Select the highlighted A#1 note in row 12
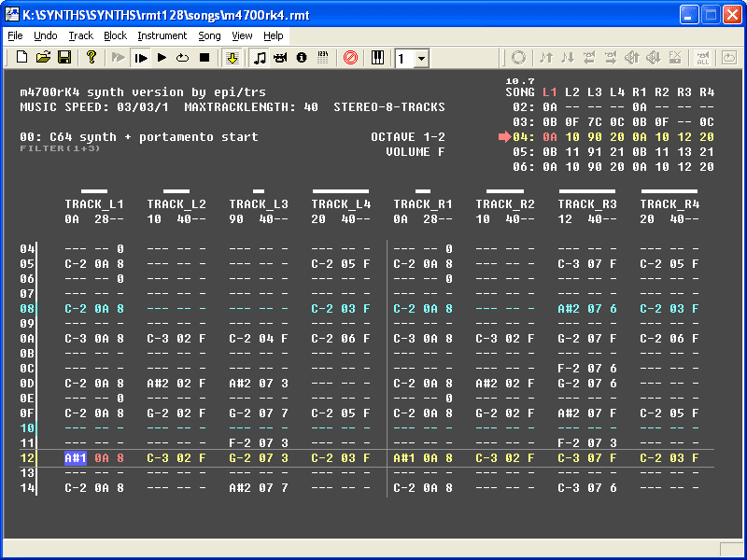This screenshot has width=747, height=560. pyautogui.click(x=76, y=457)
